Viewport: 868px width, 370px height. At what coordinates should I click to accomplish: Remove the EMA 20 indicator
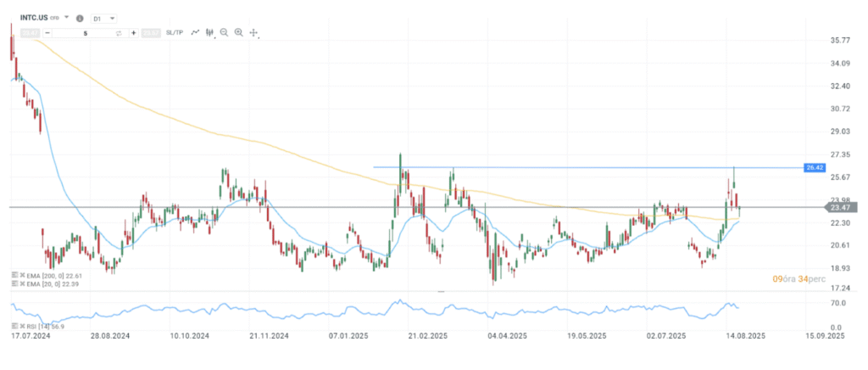point(20,284)
